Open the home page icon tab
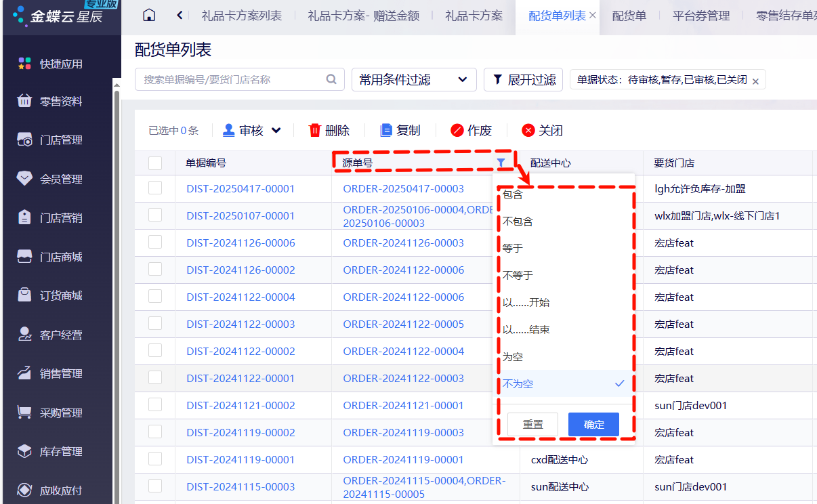The width and height of the screenshot is (817, 504). (x=149, y=16)
